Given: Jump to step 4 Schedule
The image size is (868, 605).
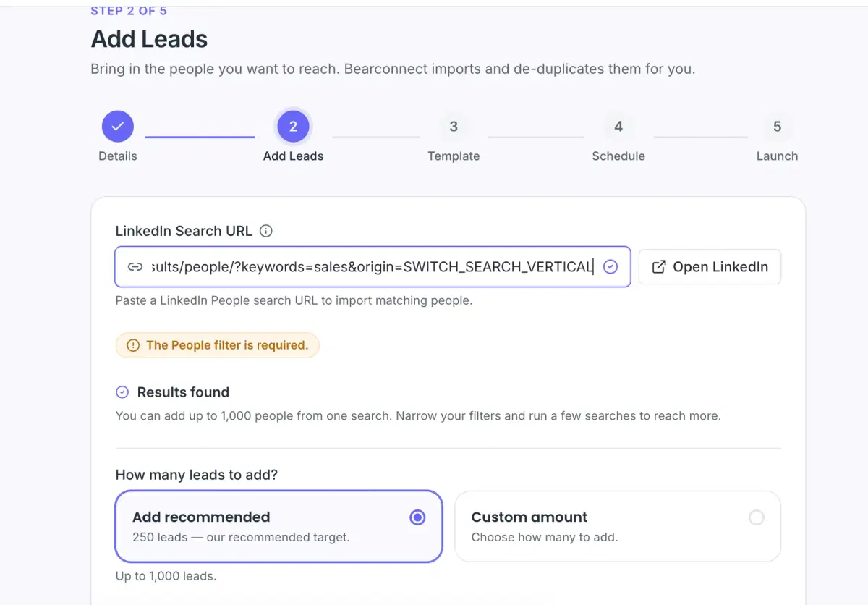Looking at the screenshot, I should coord(618,127).
